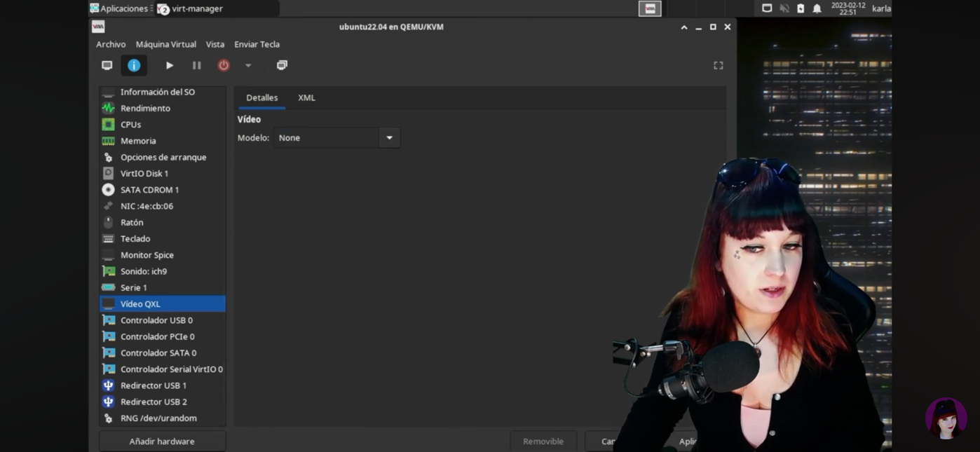The height and width of the screenshot is (452, 980).
Task: Click the Controlador SATA 0 card icon
Action: [x=108, y=352]
